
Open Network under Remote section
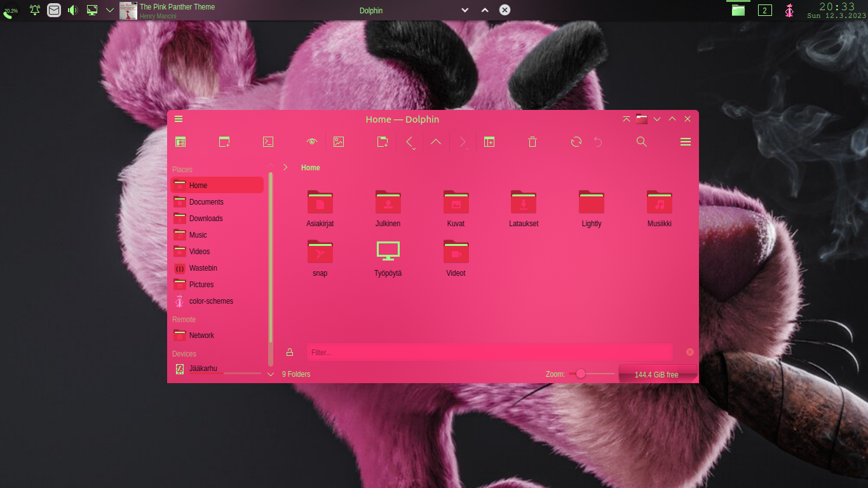pyautogui.click(x=217, y=335)
